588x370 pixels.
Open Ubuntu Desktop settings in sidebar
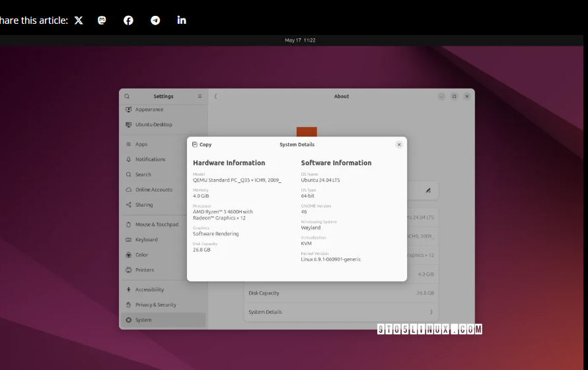click(x=163, y=124)
